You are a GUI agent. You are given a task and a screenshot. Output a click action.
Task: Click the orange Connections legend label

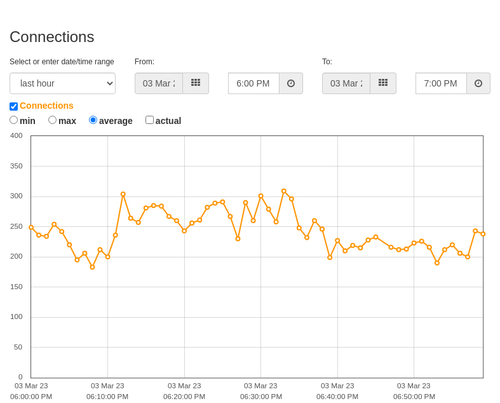pyautogui.click(x=46, y=106)
